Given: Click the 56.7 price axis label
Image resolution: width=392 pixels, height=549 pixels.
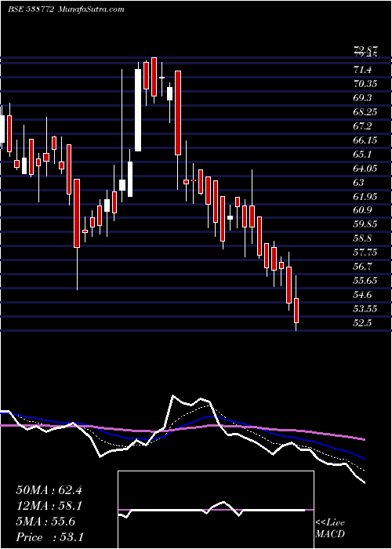Looking at the screenshot, I should [x=362, y=267].
